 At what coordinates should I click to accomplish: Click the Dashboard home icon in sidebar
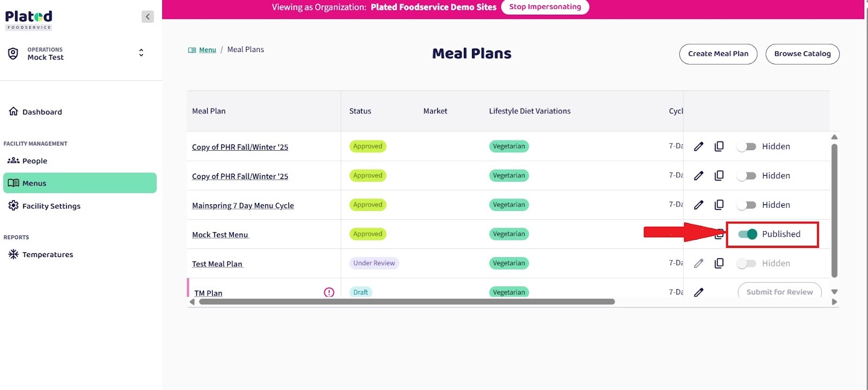pos(14,112)
